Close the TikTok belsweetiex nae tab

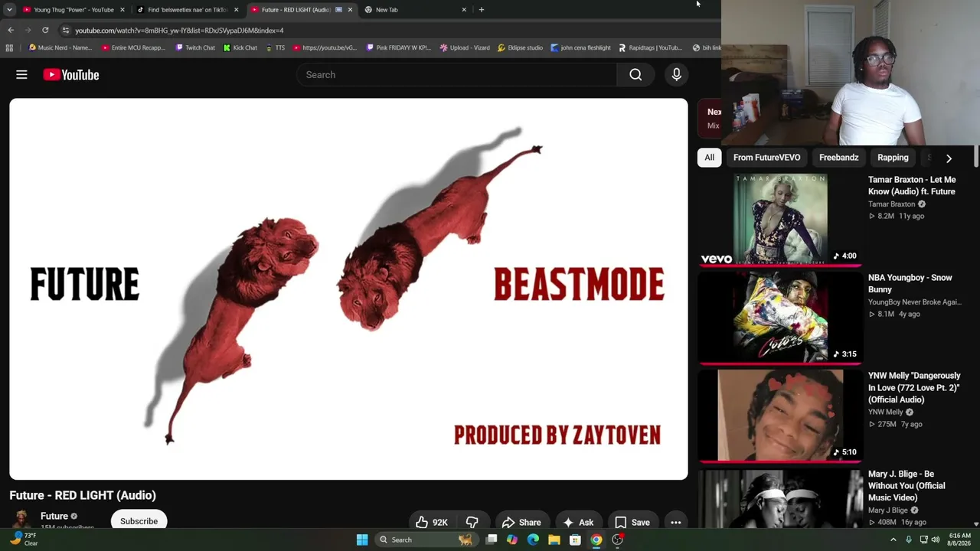pos(236,10)
